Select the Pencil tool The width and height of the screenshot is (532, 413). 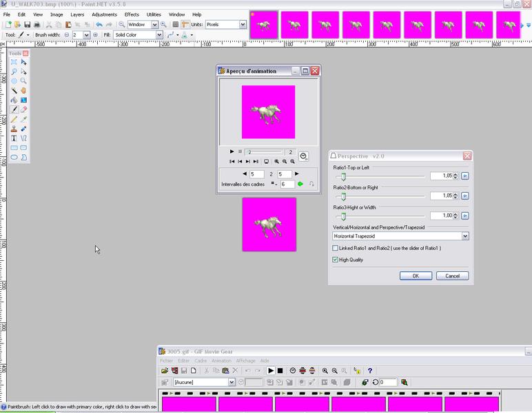14,119
